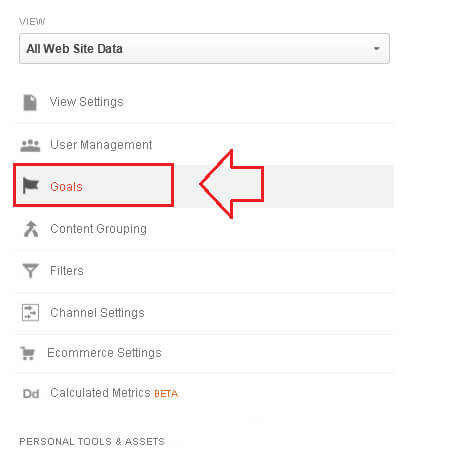Open Calculated Metrics
The width and height of the screenshot is (450, 466).
(x=100, y=393)
